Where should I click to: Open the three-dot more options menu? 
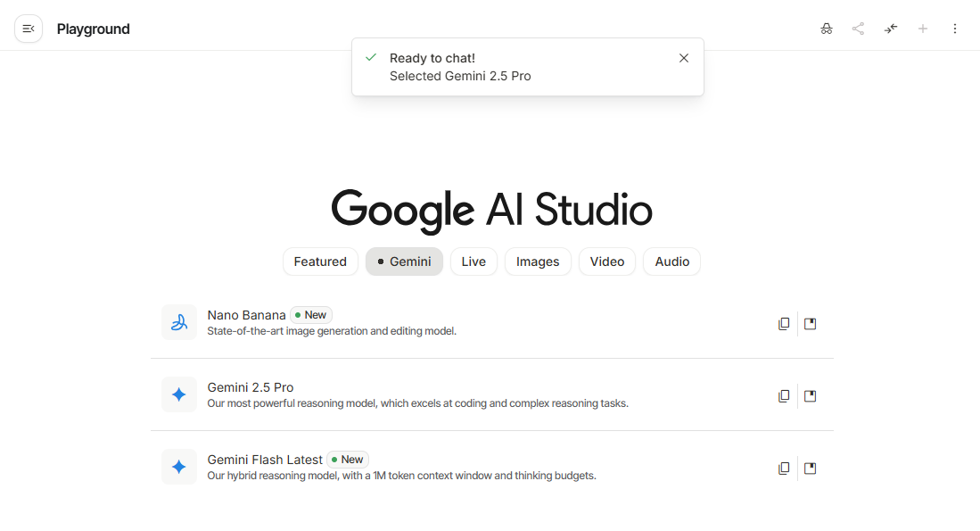(x=955, y=29)
